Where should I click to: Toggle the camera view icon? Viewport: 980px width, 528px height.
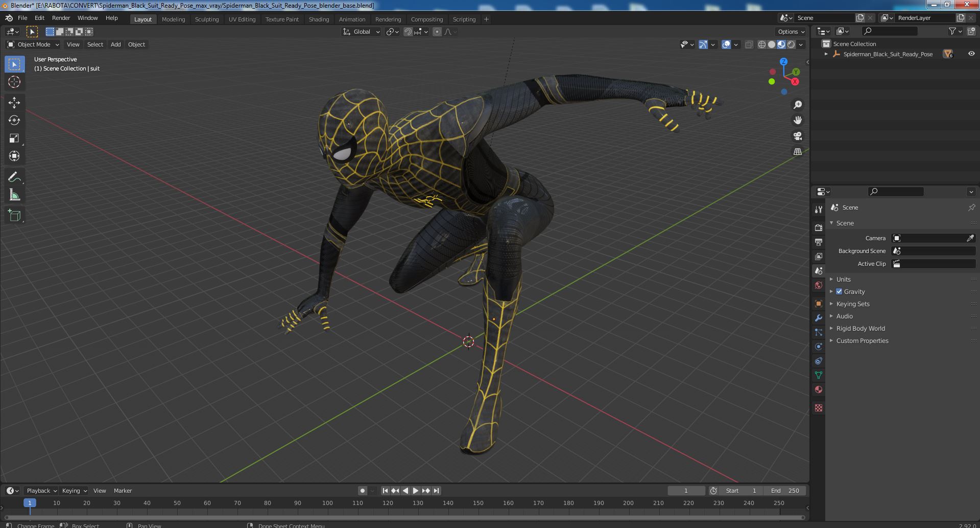coord(797,136)
